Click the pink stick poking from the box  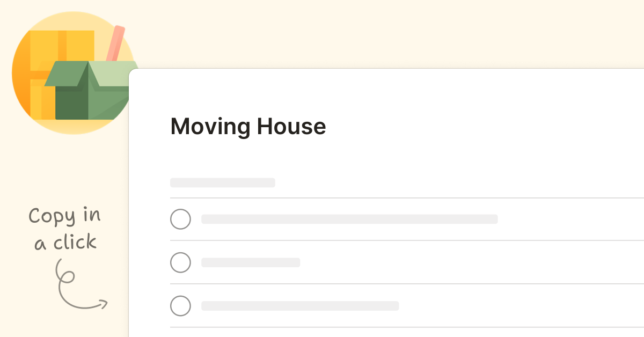115,43
